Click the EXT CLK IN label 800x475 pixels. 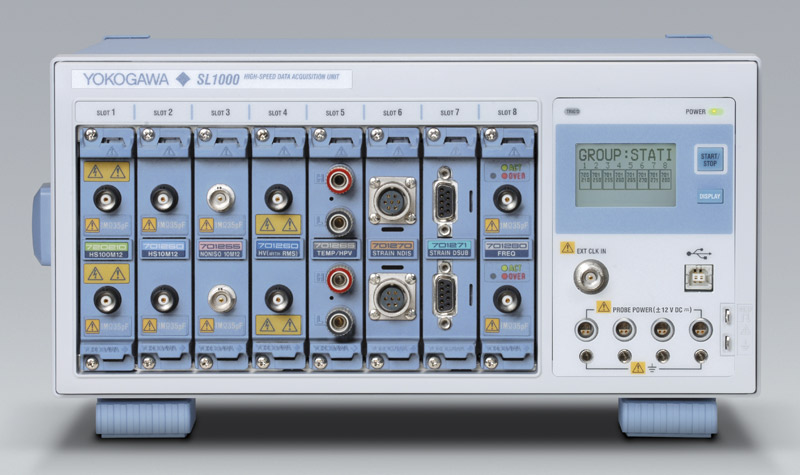[591, 251]
